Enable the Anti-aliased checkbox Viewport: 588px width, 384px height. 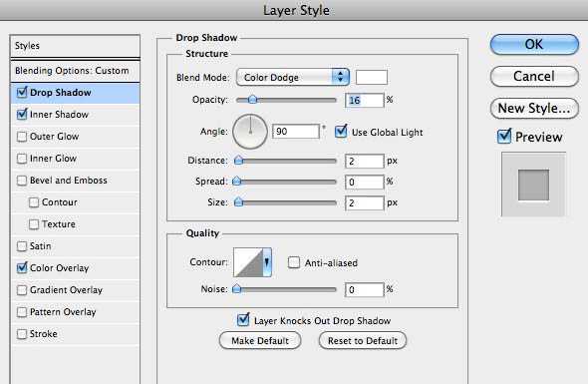coord(294,262)
